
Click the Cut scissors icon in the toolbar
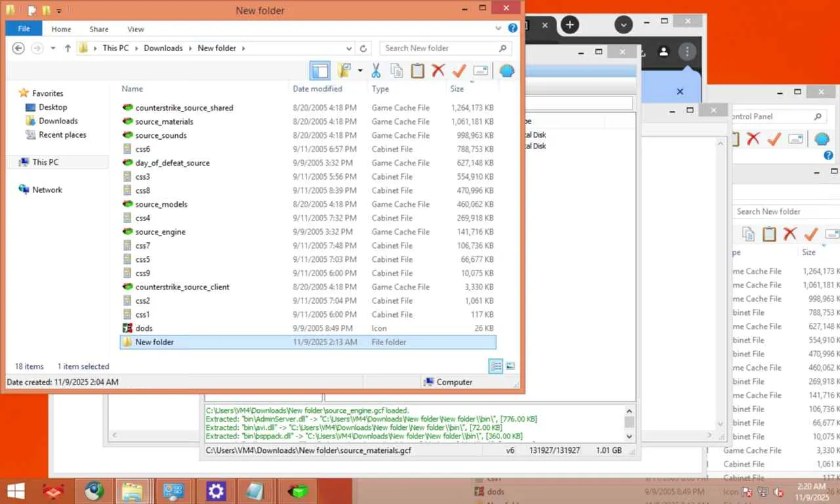tap(376, 70)
